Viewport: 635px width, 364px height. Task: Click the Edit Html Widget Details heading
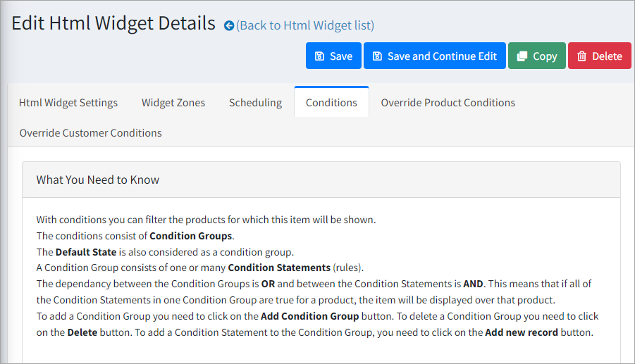pyautogui.click(x=113, y=23)
